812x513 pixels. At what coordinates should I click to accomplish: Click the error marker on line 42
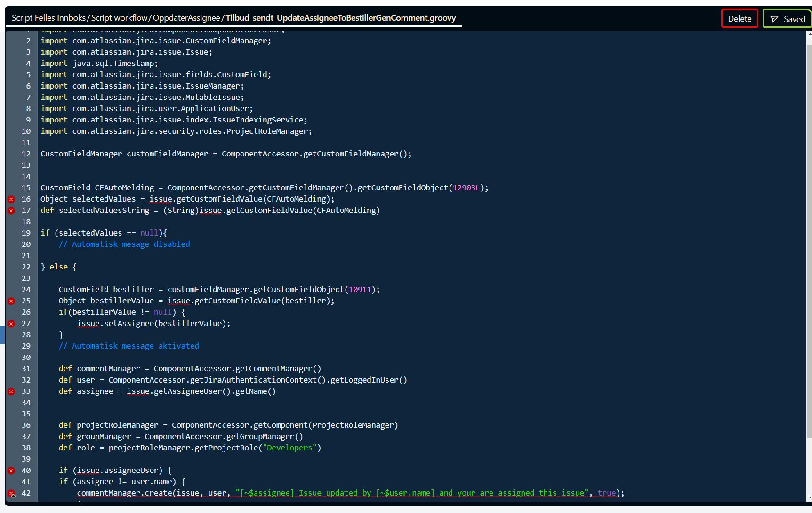(11, 493)
